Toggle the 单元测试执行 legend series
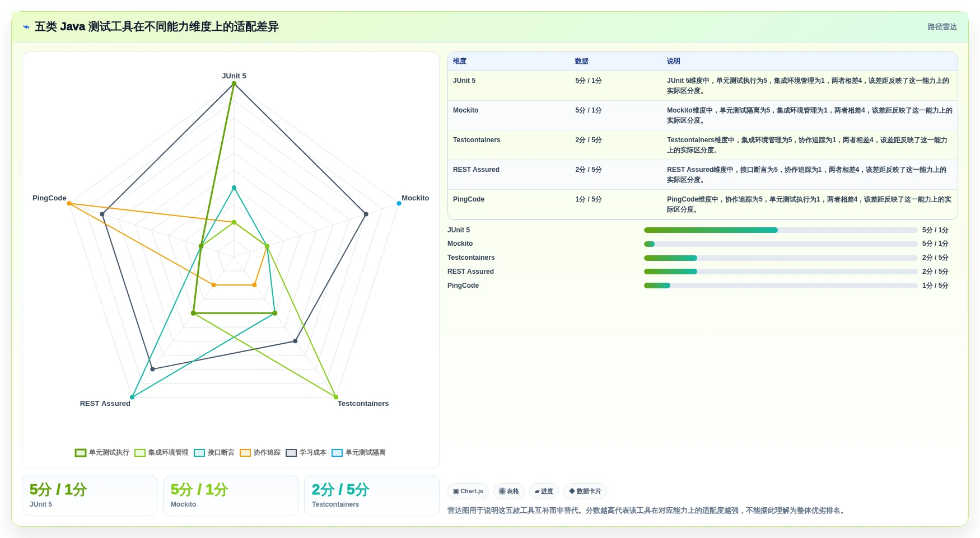The image size is (980, 538). click(x=102, y=452)
